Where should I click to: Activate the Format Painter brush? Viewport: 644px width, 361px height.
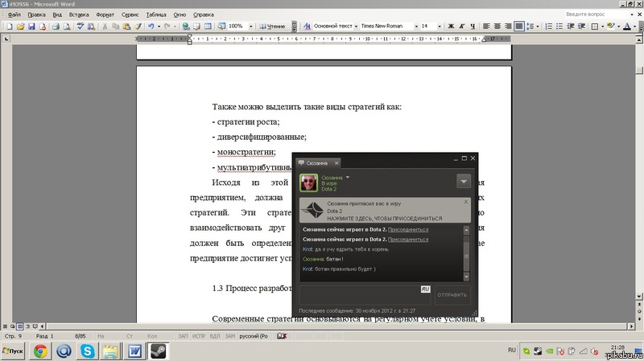(x=138, y=27)
